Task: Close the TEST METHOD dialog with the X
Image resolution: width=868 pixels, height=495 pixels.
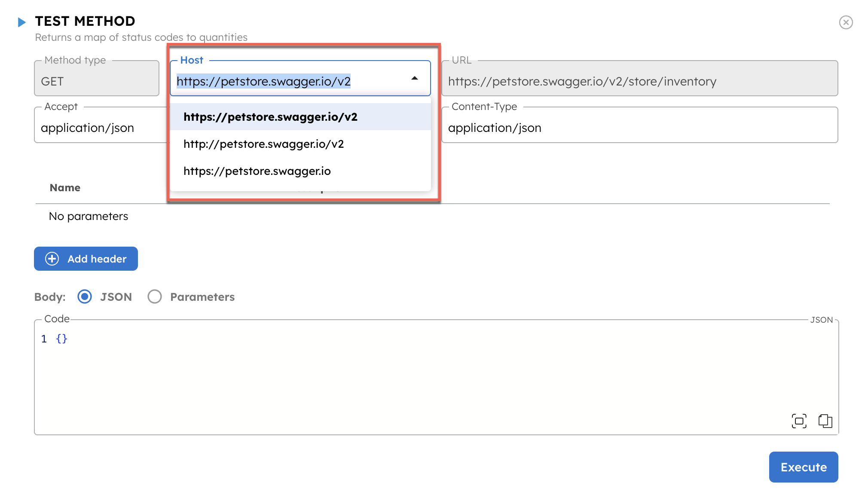Action: click(x=846, y=22)
